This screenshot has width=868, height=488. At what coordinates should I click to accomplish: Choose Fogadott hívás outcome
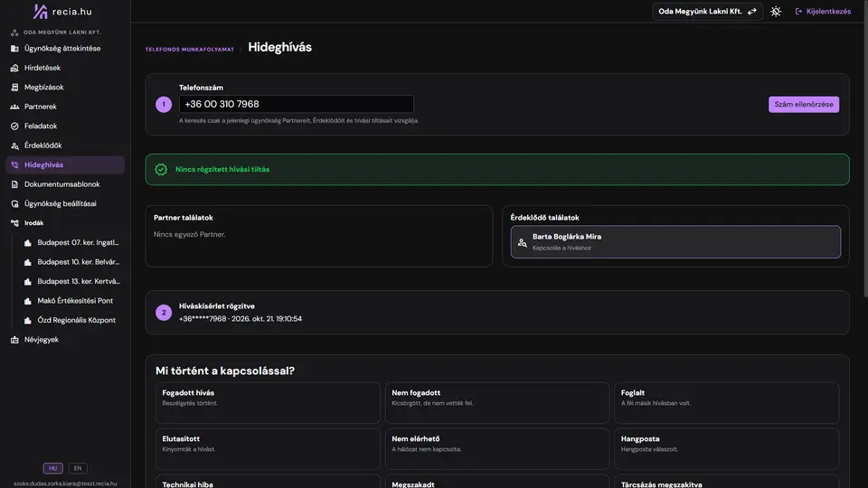tap(268, 403)
